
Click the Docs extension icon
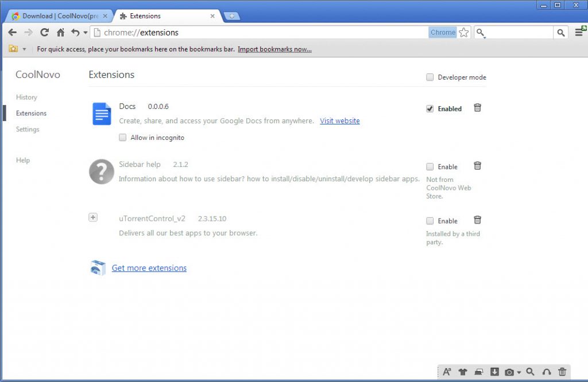(x=102, y=114)
